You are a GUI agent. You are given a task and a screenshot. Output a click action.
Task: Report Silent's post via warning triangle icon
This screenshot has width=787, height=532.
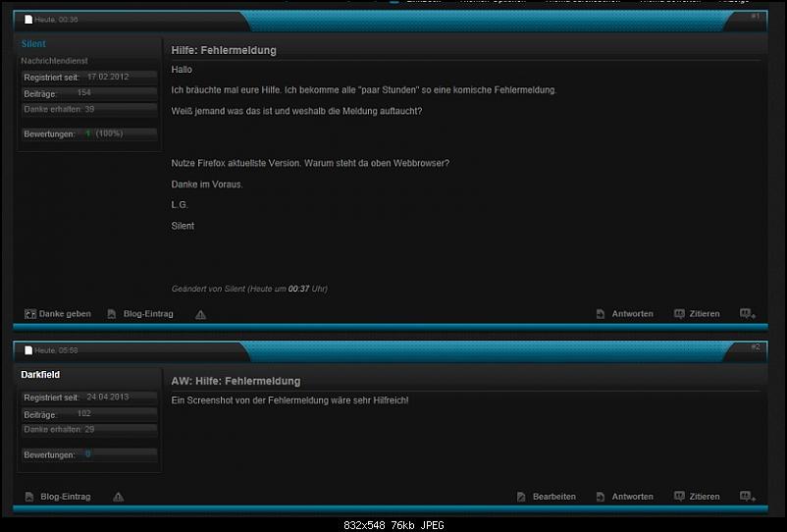pyautogui.click(x=200, y=315)
